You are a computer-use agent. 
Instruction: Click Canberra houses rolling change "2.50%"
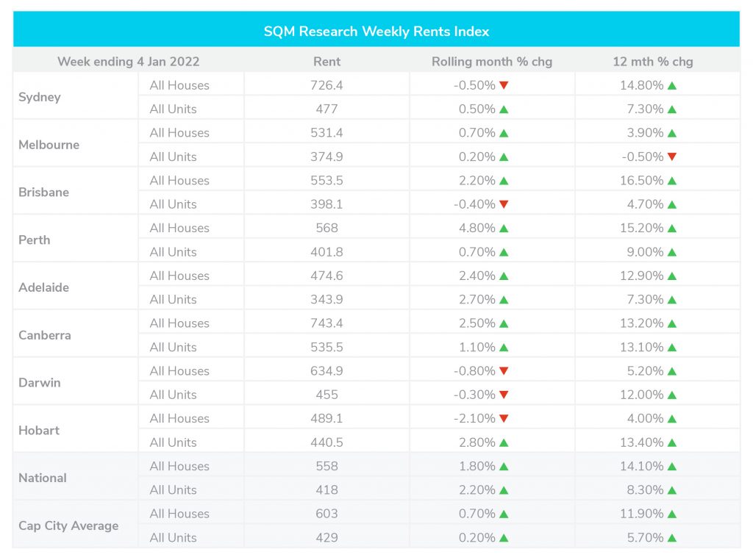(477, 323)
